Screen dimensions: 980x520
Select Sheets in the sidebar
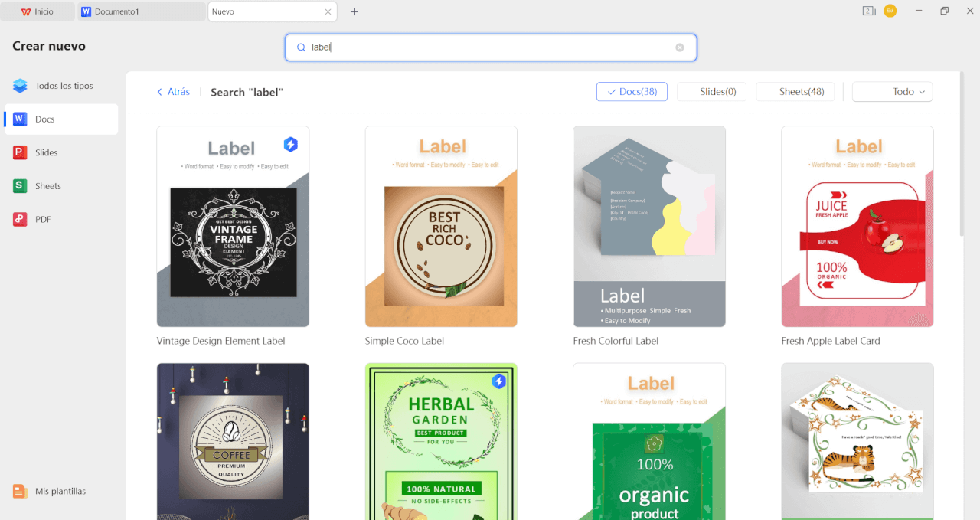(x=61, y=186)
